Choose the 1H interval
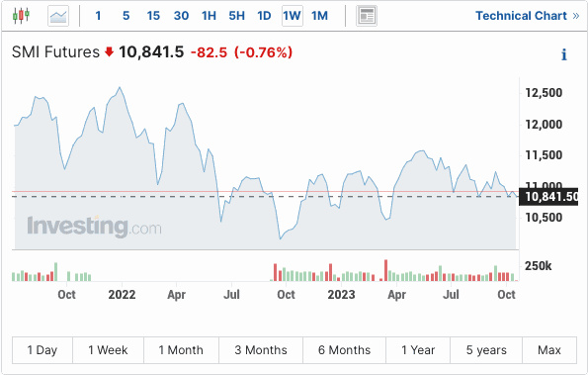Image resolution: width=588 pixels, height=375 pixels. [209, 16]
